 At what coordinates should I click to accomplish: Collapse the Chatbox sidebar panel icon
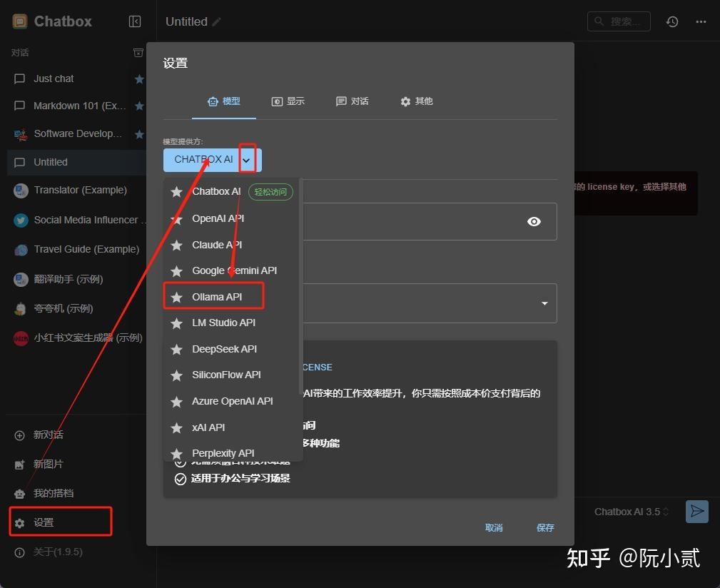(135, 21)
